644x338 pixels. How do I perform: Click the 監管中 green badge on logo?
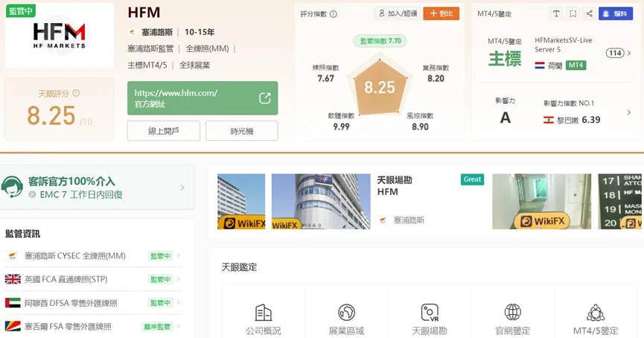[x=21, y=11]
